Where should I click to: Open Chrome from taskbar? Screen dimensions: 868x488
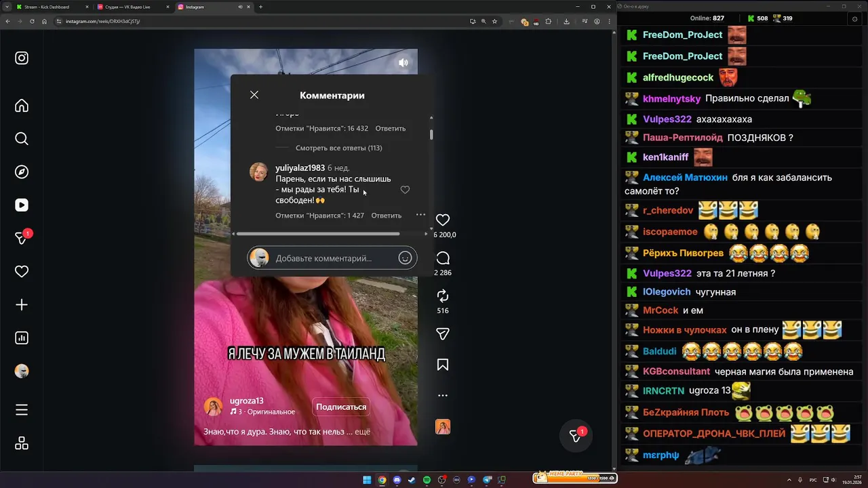pos(382,480)
